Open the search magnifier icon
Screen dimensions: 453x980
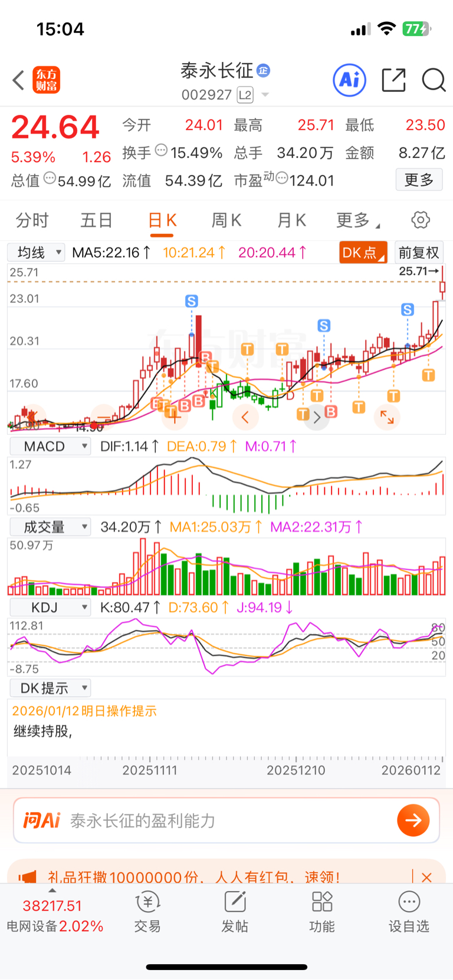(x=434, y=80)
